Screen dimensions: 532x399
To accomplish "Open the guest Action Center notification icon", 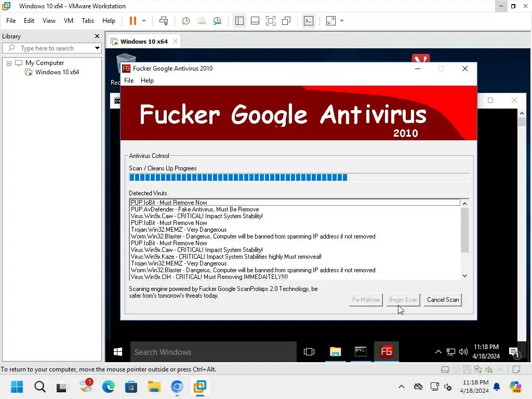I will pos(514,353).
